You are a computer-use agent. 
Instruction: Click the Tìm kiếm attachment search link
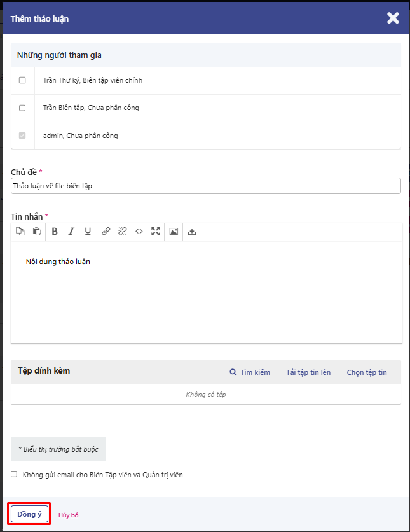(x=250, y=372)
